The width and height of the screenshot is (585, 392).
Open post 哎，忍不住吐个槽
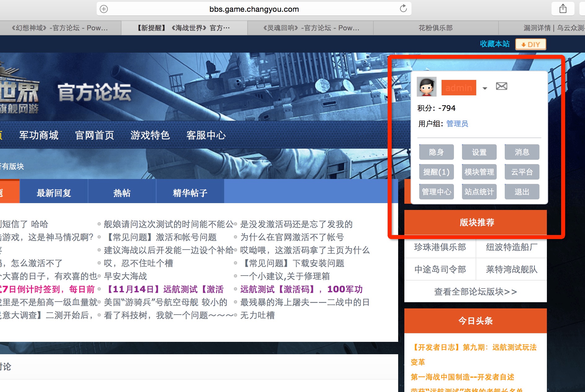(x=139, y=263)
